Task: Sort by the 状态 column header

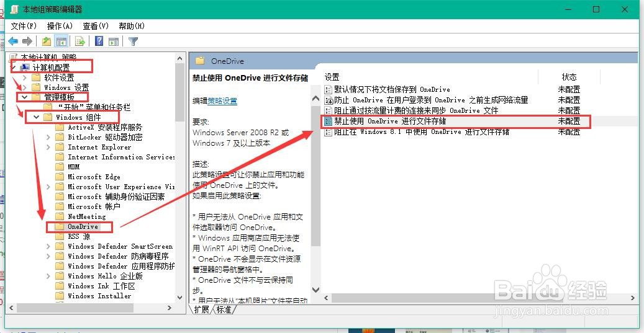Action: point(569,77)
